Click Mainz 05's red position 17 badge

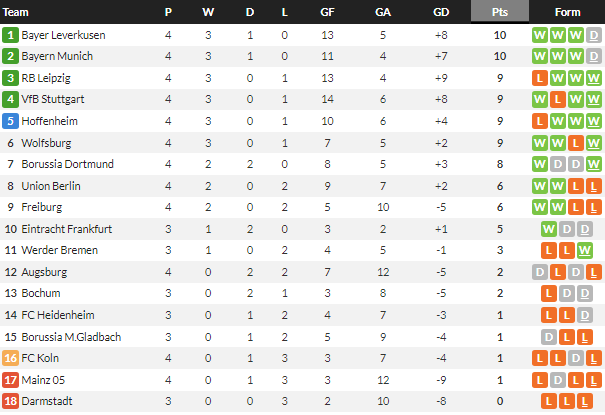pos(10,380)
